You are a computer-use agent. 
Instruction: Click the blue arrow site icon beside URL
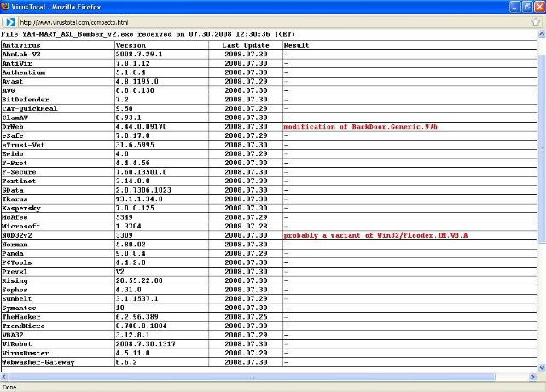10,22
